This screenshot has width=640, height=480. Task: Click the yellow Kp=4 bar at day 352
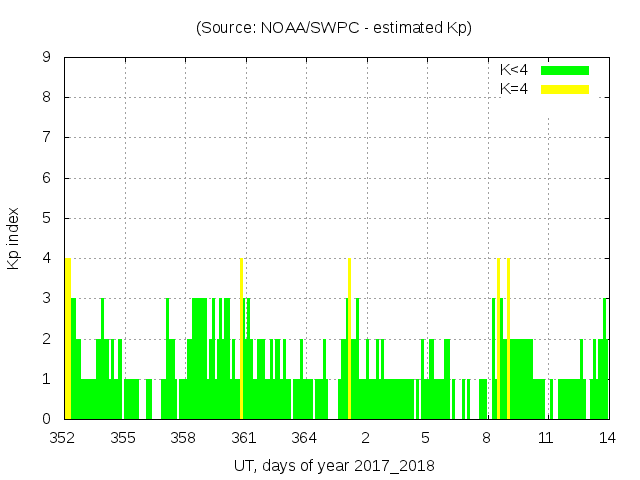point(68,338)
